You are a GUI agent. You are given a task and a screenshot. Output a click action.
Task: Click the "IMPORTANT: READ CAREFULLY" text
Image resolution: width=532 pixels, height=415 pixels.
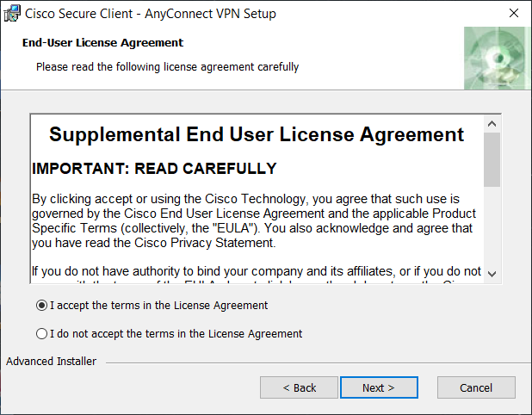154,169
